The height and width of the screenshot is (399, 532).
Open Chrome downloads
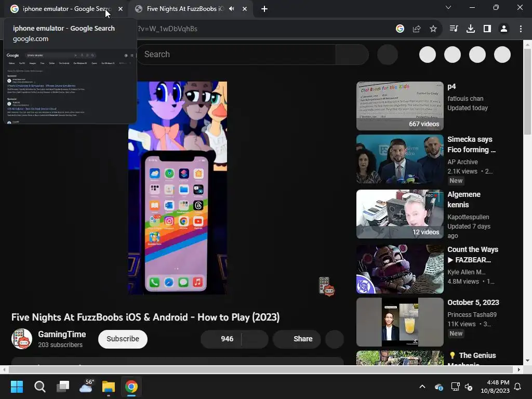(471, 29)
